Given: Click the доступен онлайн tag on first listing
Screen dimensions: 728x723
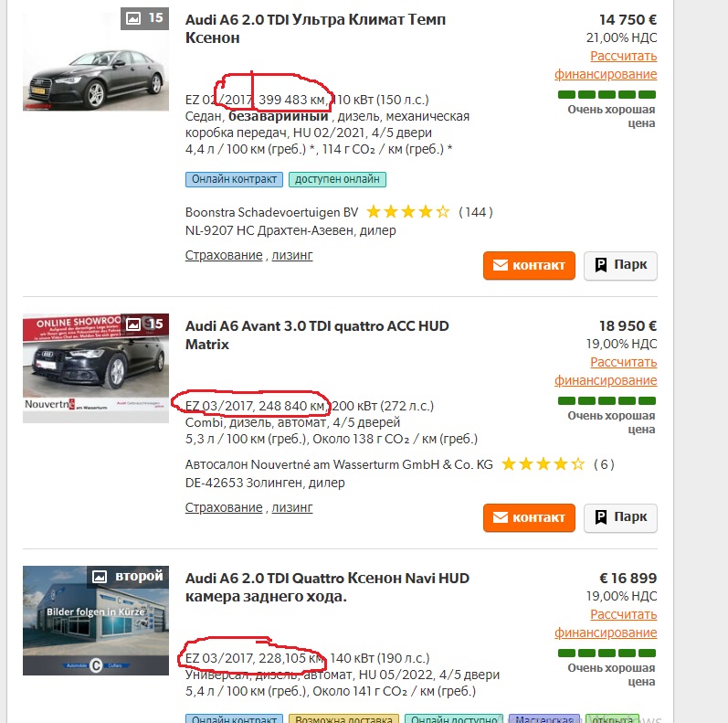Looking at the screenshot, I should [337, 179].
